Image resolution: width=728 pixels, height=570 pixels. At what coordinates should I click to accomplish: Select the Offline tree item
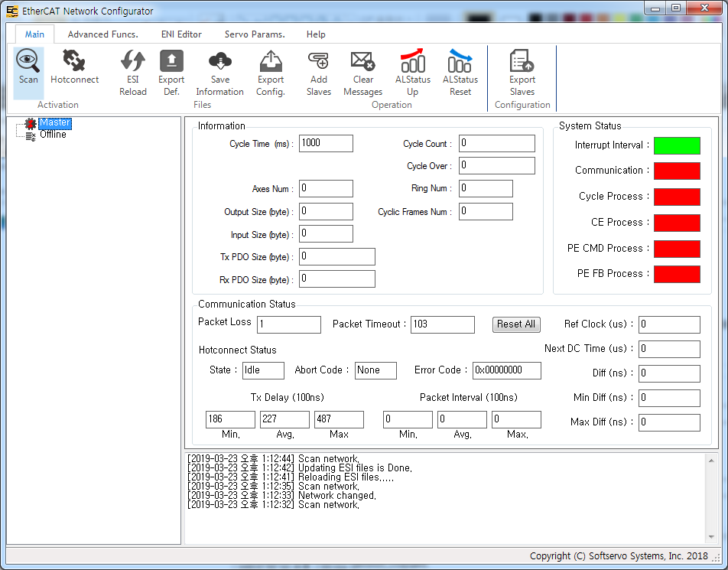coord(53,135)
